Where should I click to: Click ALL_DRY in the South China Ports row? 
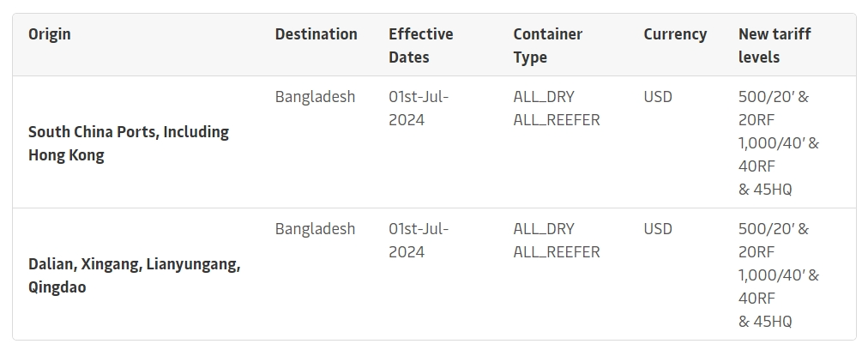click(544, 97)
